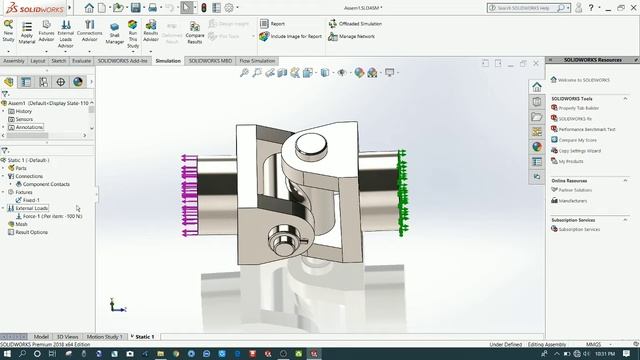Click Zoom to Fit in view toolbar
The width and height of the screenshot is (640, 360).
244,73
